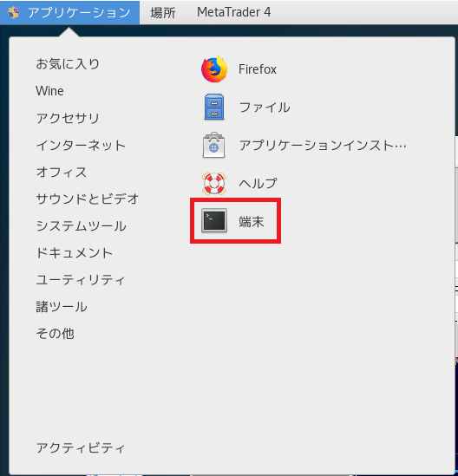Select the その他 category
The image size is (458, 476).
pos(55,334)
